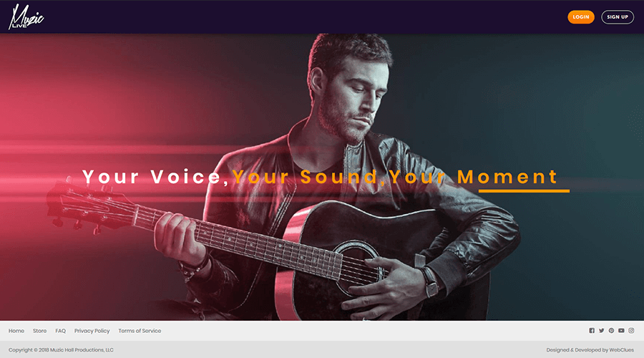View the Privacy Policy link
The width and height of the screenshot is (644, 358).
click(92, 331)
